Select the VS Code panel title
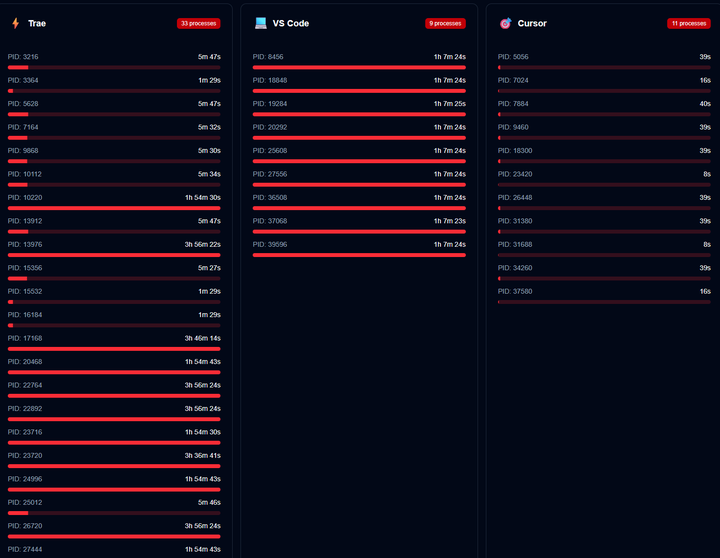The image size is (720, 558). click(291, 23)
